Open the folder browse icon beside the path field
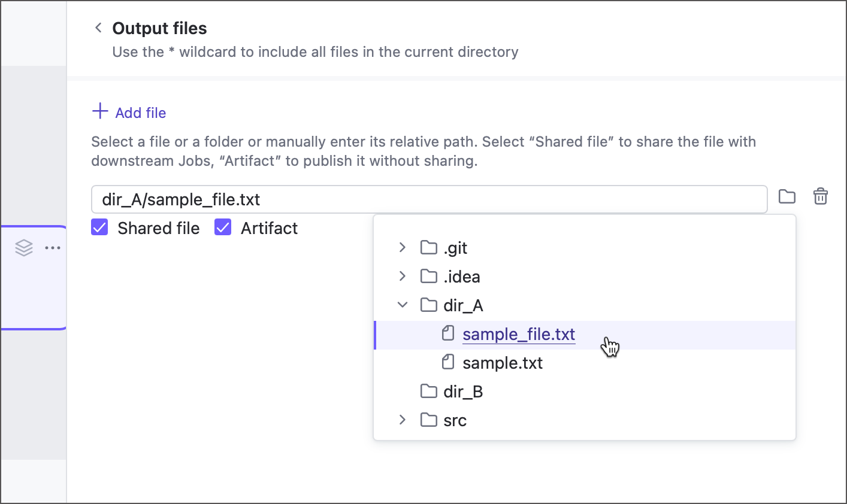The width and height of the screenshot is (847, 504). click(787, 196)
